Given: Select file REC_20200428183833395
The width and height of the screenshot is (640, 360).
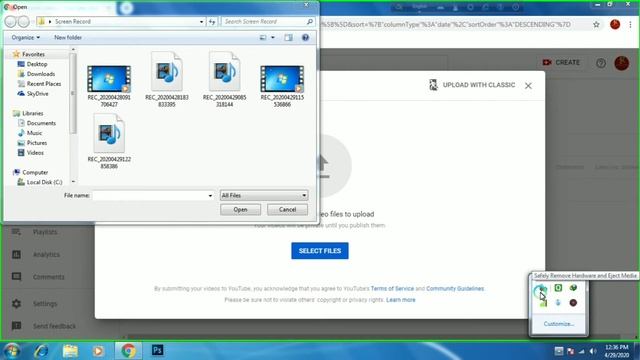Looking at the screenshot, I should point(167,79).
